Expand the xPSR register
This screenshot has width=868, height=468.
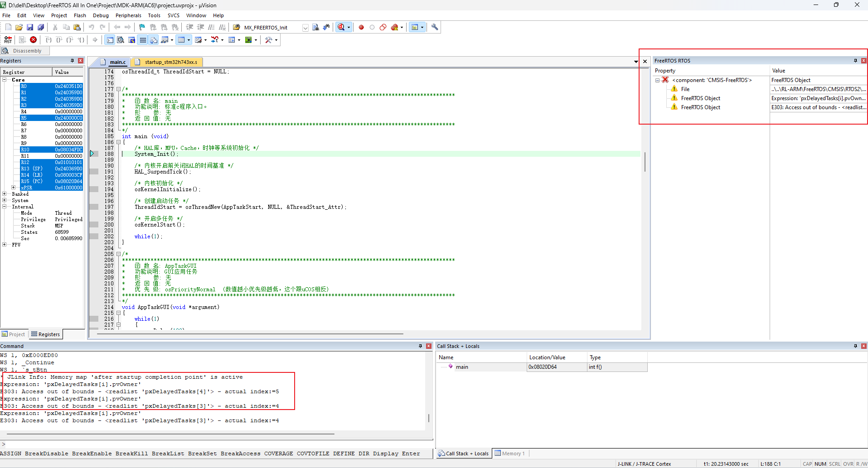tap(14, 188)
